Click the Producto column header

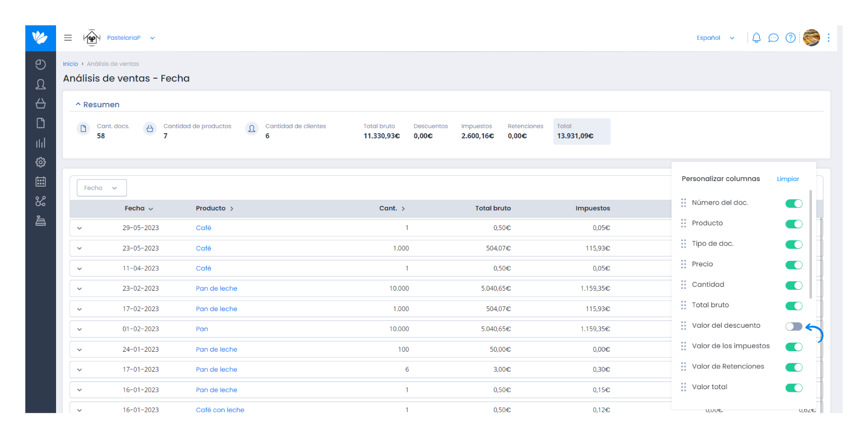(x=214, y=208)
